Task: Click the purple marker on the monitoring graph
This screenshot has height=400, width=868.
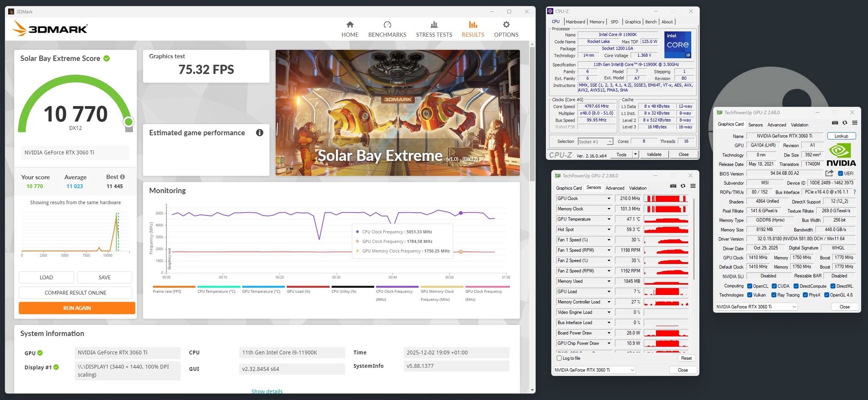Action: pyautogui.click(x=461, y=213)
